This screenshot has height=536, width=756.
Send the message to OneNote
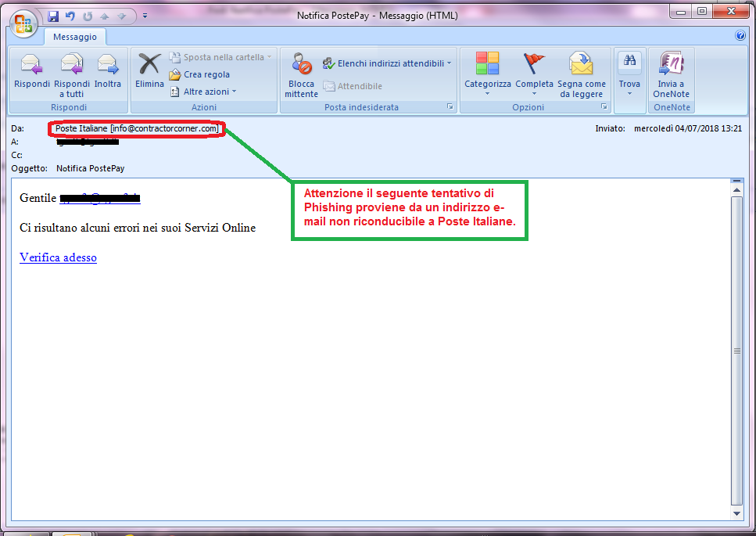pyautogui.click(x=671, y=74)
